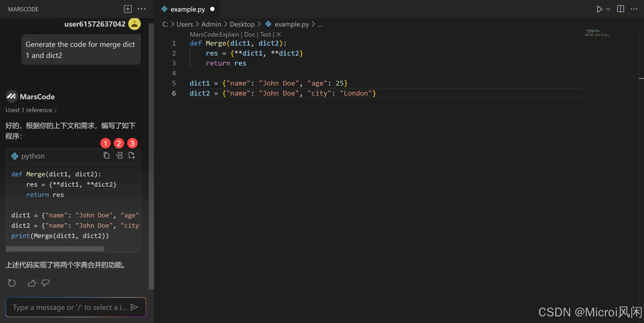Like the response with thumbs up

coord(32,283)
